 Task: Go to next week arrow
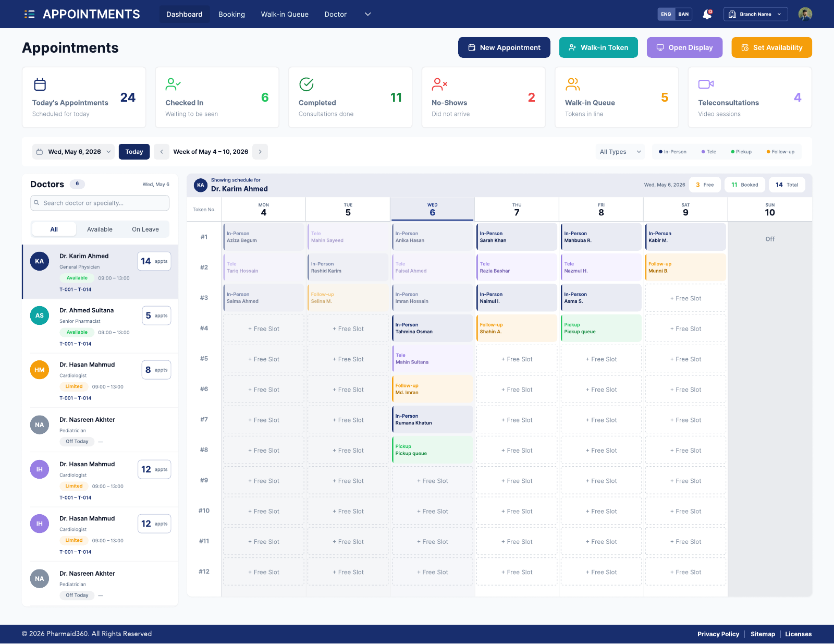[x=260, y=152]
